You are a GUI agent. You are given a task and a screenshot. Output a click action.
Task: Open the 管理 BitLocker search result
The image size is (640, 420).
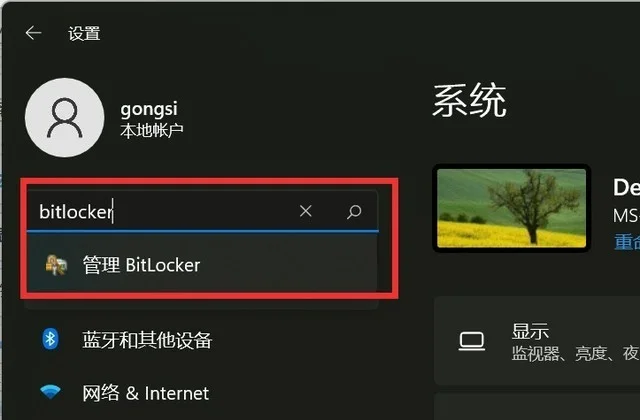(x=202, y=265)
